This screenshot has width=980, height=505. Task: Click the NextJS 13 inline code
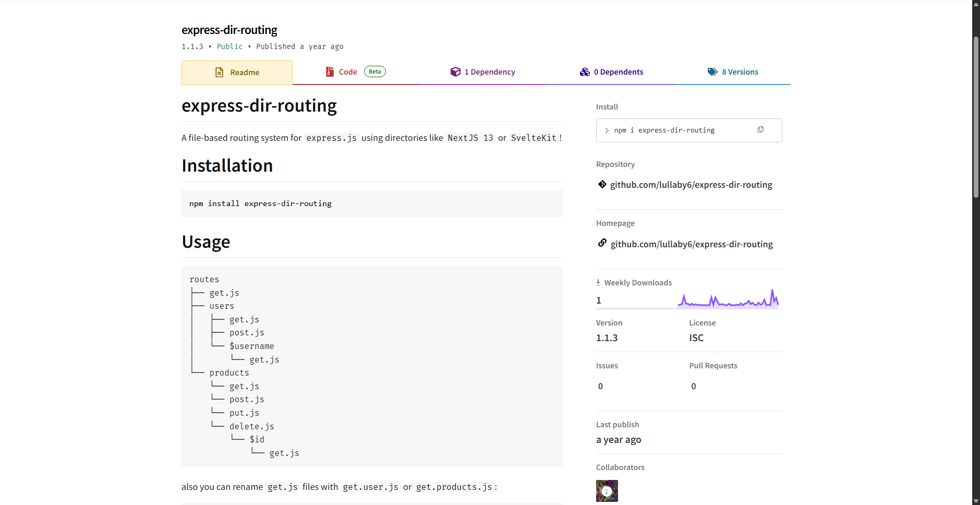pos(470,138)
